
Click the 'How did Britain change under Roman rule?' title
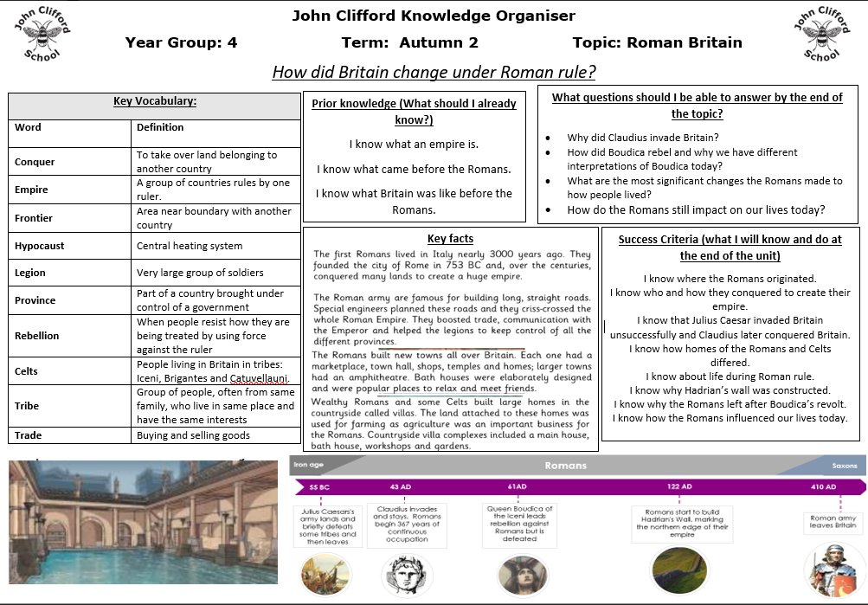434,72
